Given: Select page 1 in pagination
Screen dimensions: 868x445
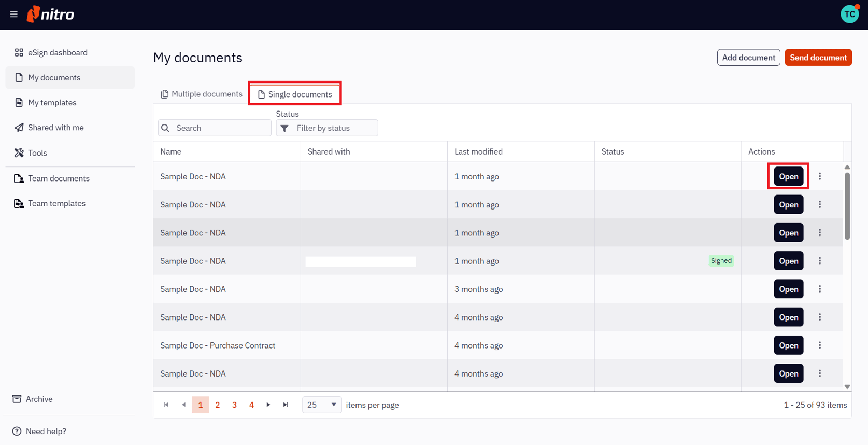Looking at the screenshot, I should click(x=201, y=405).
